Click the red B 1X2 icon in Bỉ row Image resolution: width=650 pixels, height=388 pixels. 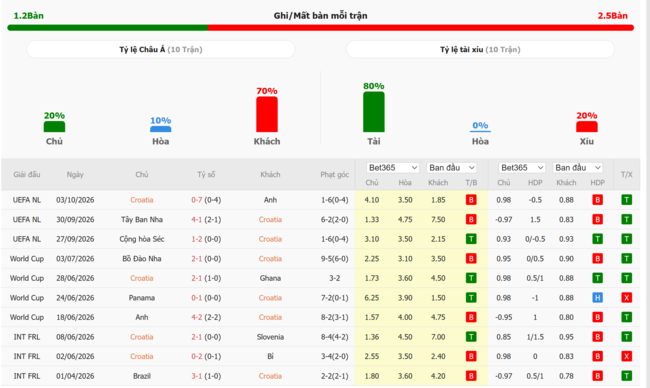tap(471, 356)
